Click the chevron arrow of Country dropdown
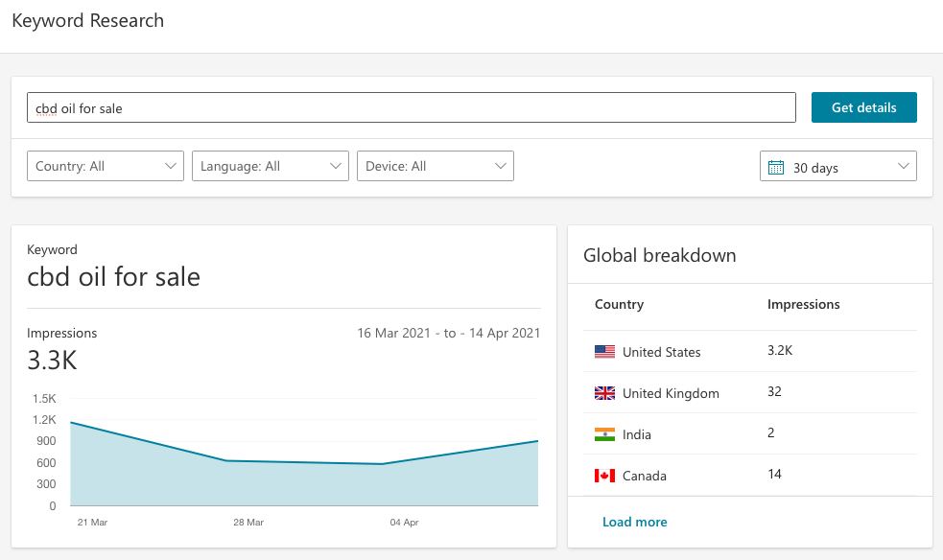The height and width of the screenshot is (560, 943). (170, 166)
